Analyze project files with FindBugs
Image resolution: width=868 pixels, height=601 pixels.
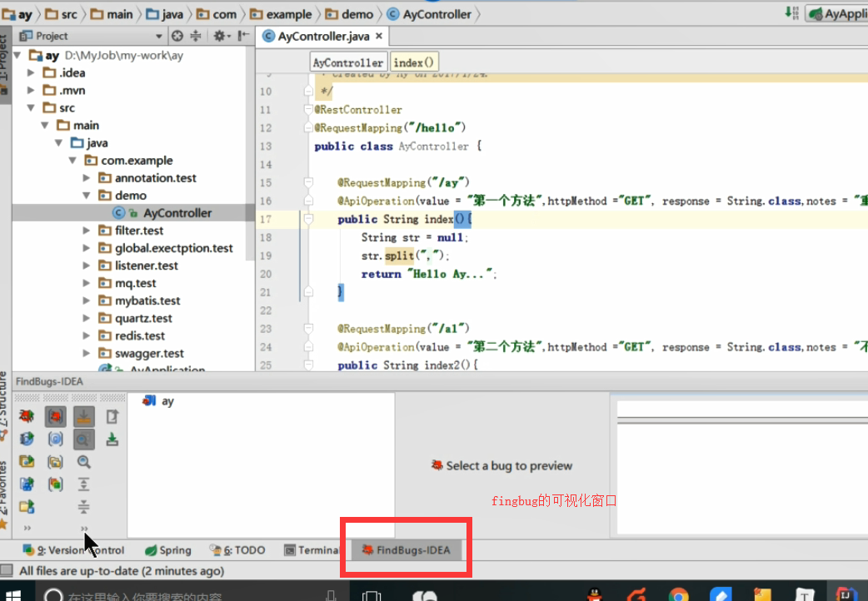point(27,506)
